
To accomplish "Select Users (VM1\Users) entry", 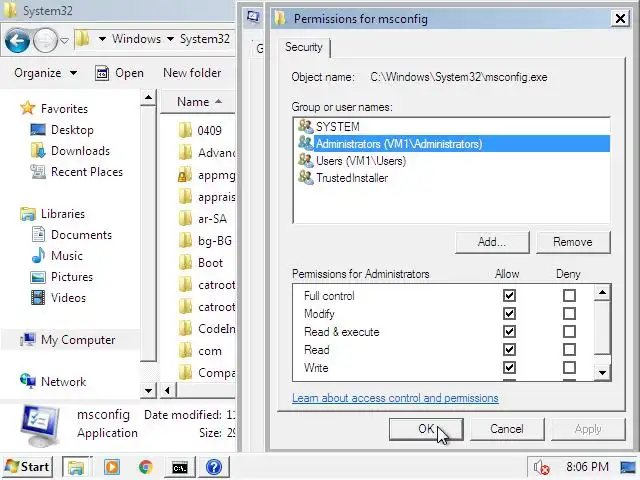I will point(451,161).
